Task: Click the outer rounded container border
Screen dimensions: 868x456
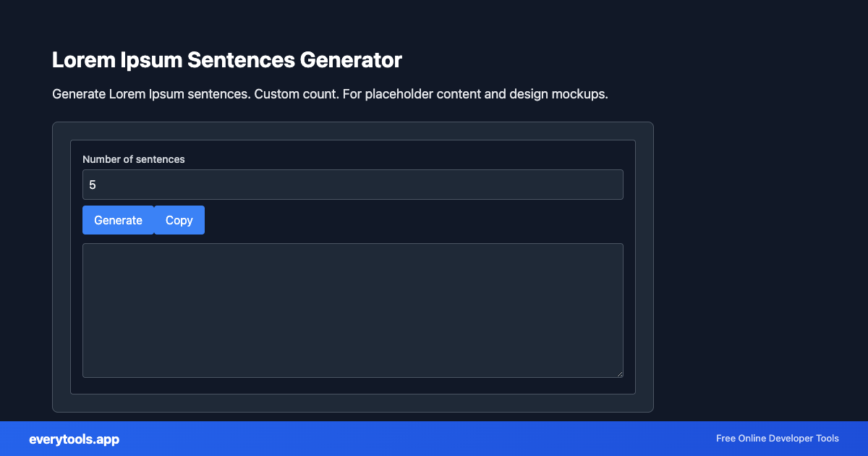Action: tap(352, 124)
